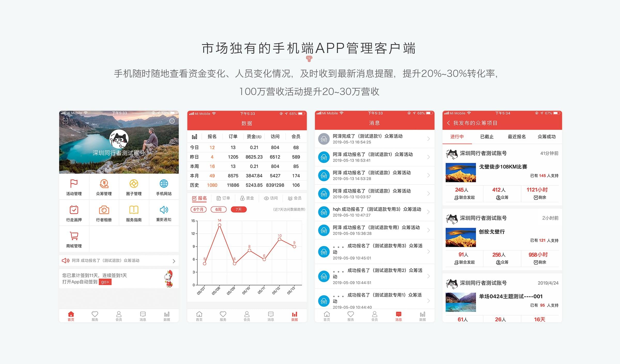Viewport: 620px width, 364px height.
Task: Choose the 6周 range pill
Action: click(219, 209)
